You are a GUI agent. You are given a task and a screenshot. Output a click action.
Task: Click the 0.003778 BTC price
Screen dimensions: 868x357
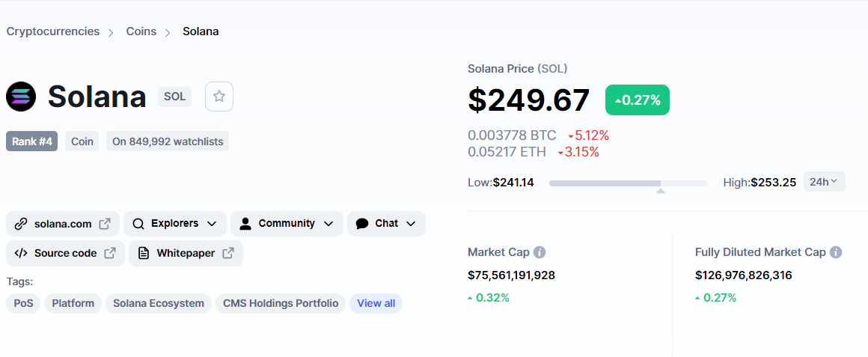point(512,135)
